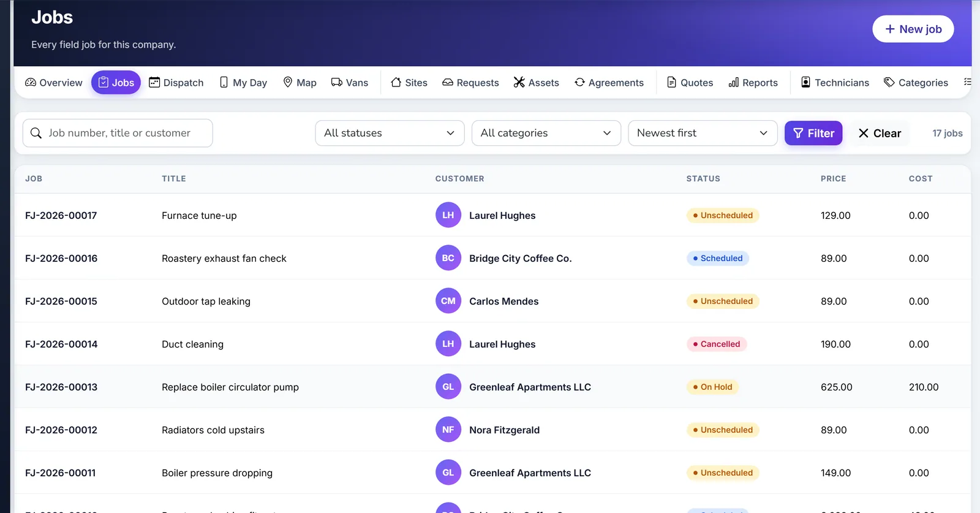Screen dimensions: 980x513
Task: Click the Outdoor tap leaking title
Action: click(206, 302)
